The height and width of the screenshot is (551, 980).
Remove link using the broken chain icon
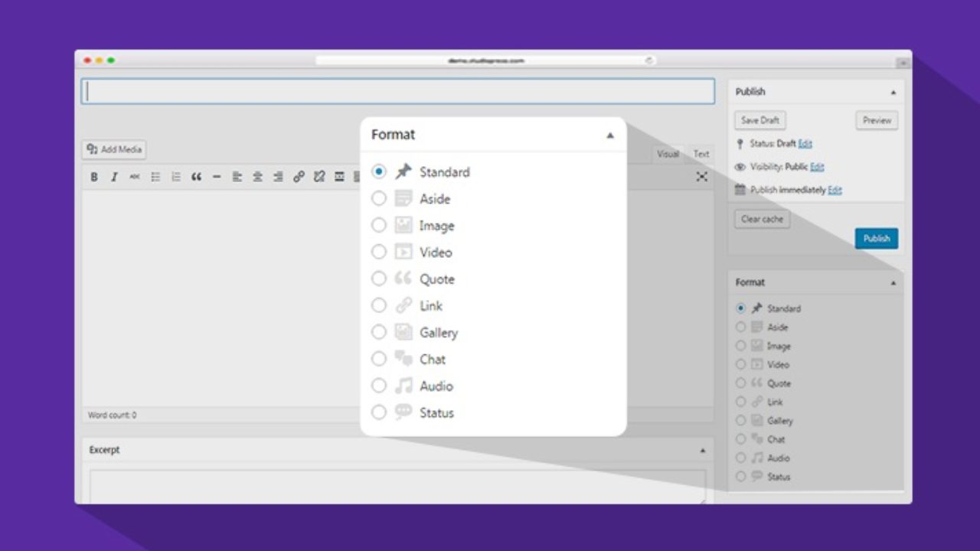pos(318,177)
